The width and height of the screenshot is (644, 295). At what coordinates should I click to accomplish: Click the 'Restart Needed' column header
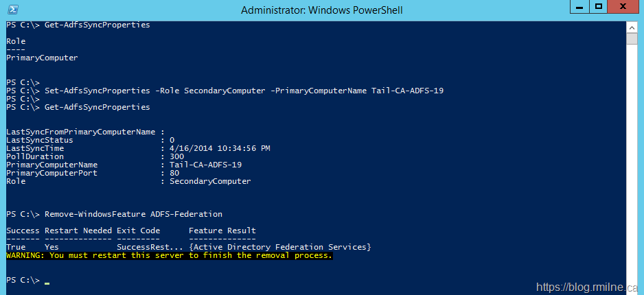(78, 231)
